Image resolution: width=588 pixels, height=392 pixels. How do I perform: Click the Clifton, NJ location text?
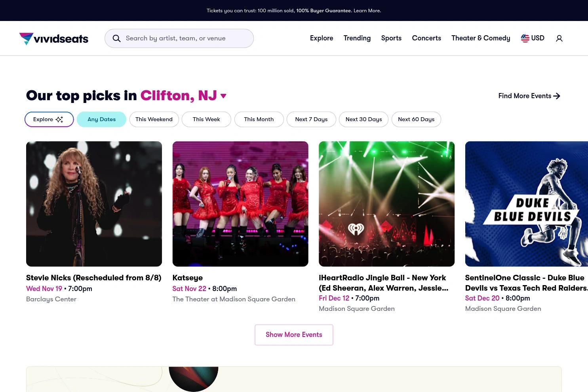179,95
